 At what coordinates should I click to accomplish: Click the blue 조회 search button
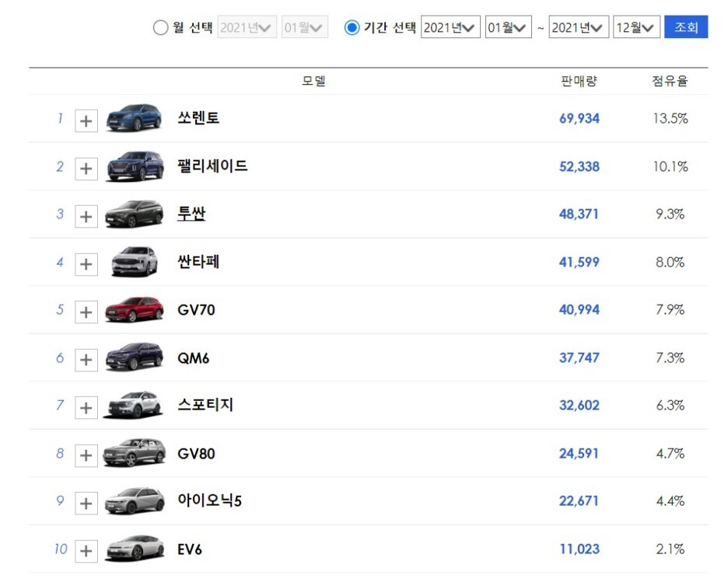tap(686, 27)
